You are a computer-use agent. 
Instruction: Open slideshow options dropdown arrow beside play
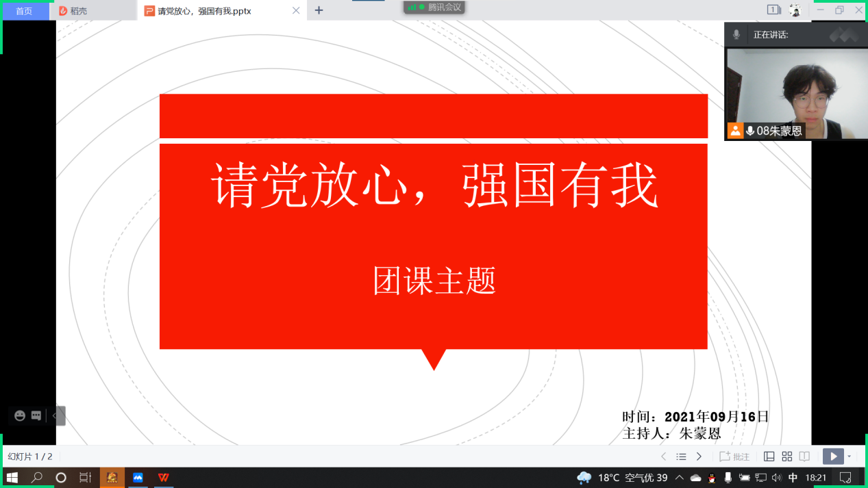(850, 457)
